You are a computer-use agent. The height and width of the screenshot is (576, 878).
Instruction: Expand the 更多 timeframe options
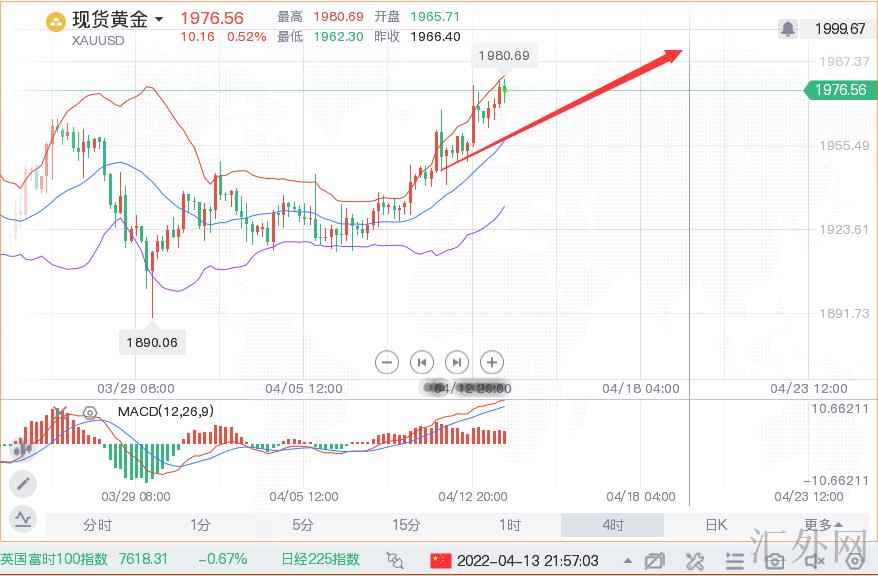[823, 525]
